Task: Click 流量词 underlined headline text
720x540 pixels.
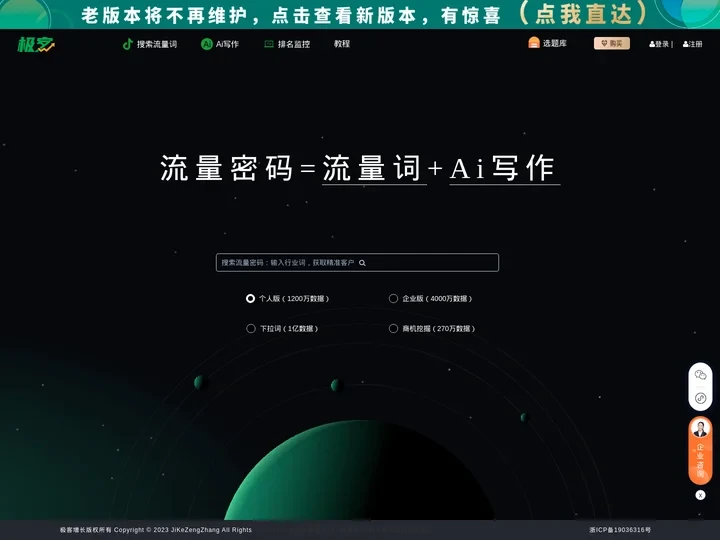Action: coord(372,169)
